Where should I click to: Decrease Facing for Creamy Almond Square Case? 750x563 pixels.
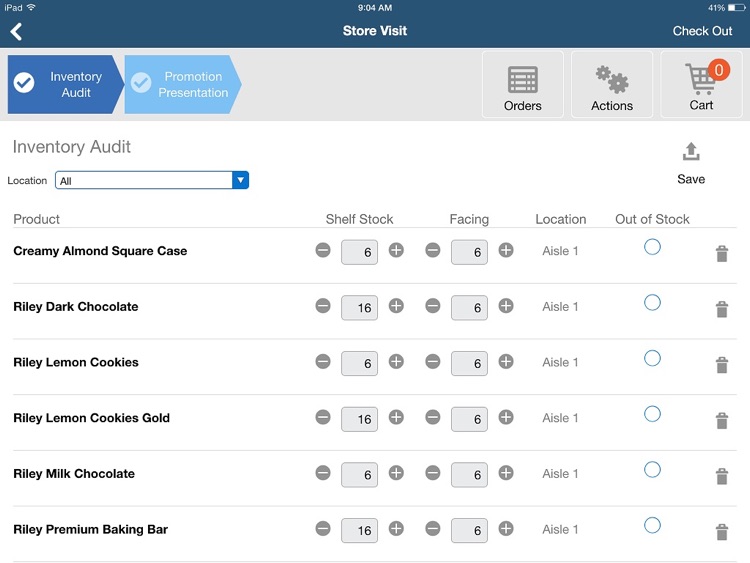pos(433,250)
